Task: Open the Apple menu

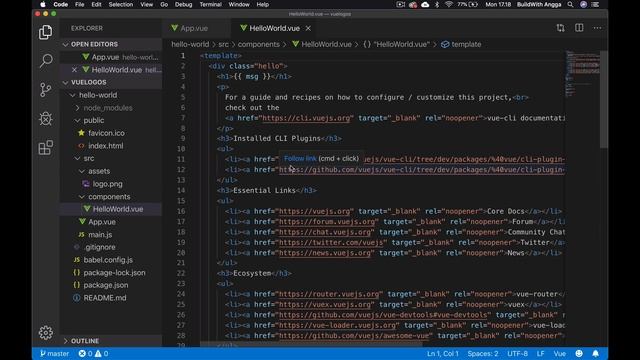Action: (x=43, y=4)
